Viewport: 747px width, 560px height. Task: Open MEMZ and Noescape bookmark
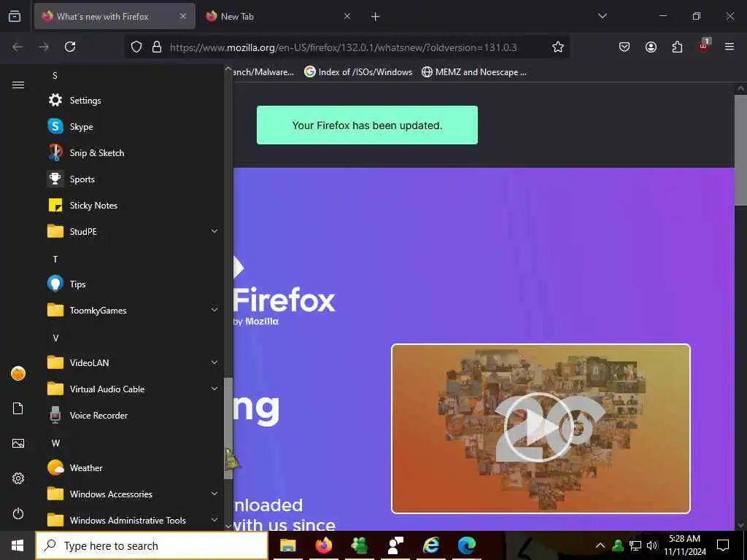coord(474,72)
